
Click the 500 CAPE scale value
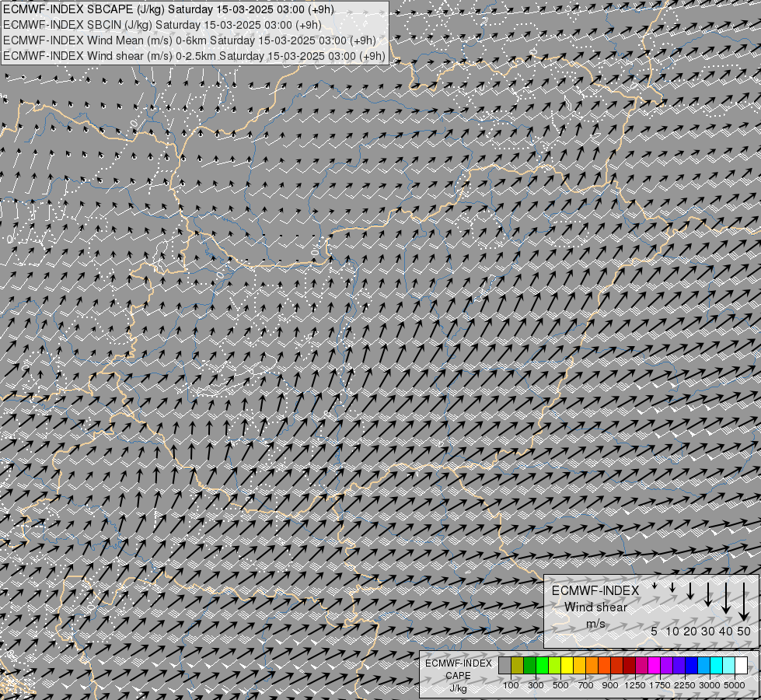pos(560,685)
